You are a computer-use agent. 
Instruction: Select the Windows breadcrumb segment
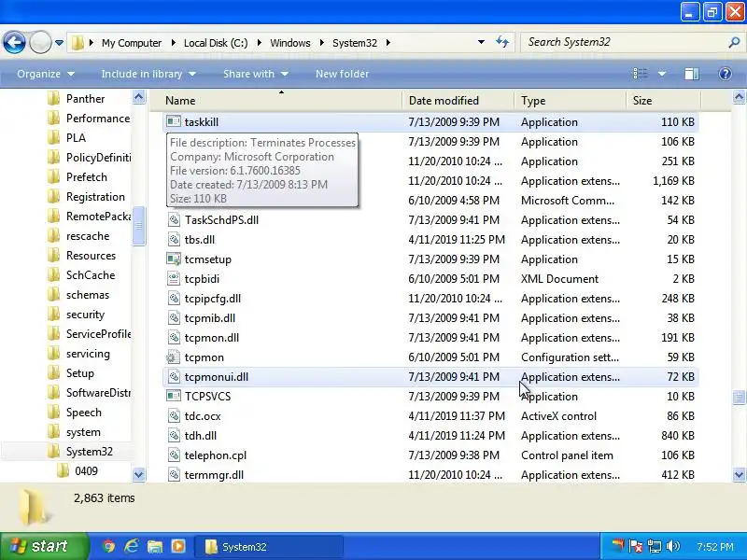290,43
